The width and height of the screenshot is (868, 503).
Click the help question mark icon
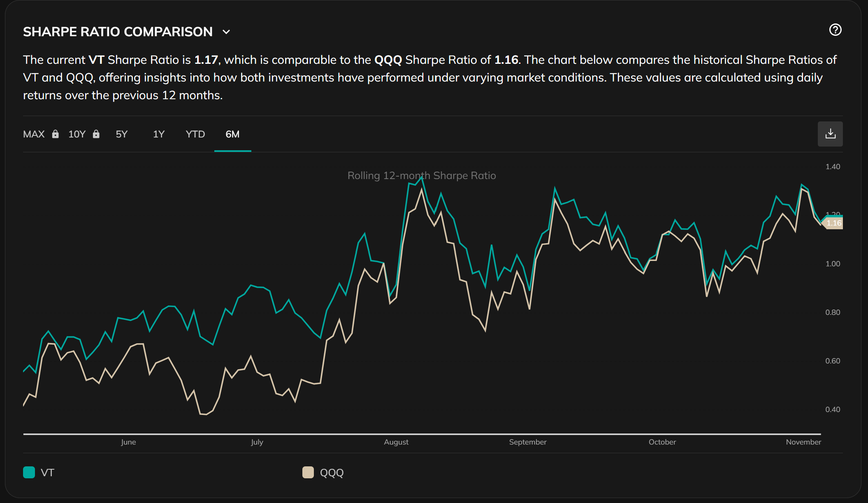click(x=835, y=30)
